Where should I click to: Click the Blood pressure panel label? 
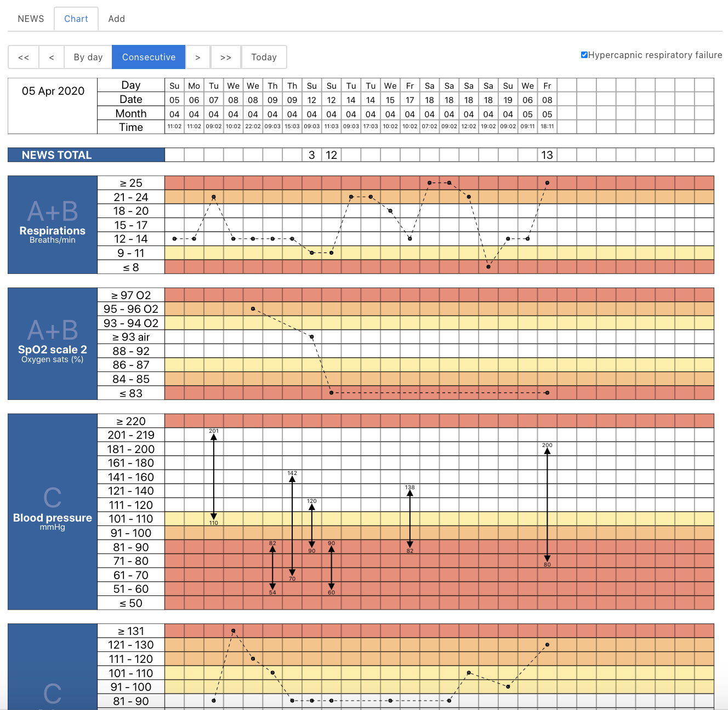click(x=52, y=518)
